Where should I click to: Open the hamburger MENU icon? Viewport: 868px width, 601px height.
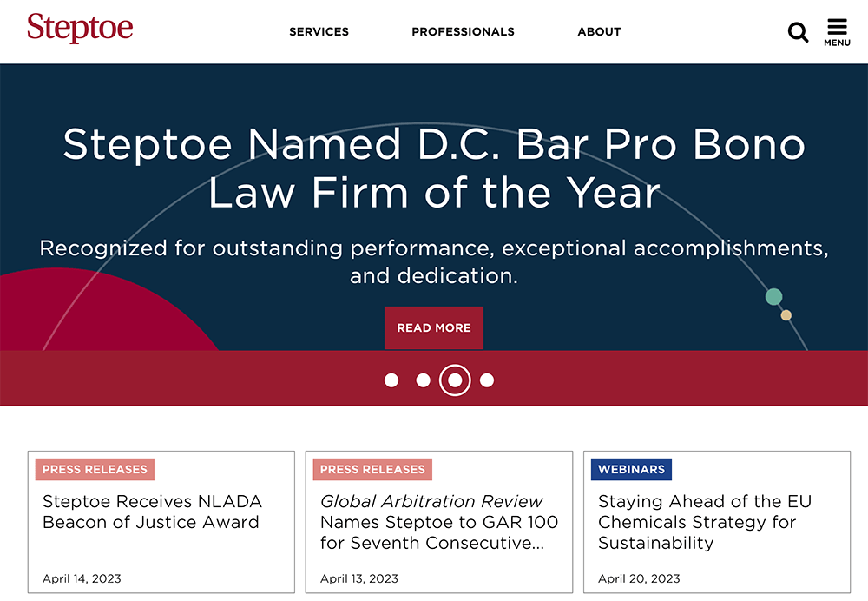click(x=837, y=31)
